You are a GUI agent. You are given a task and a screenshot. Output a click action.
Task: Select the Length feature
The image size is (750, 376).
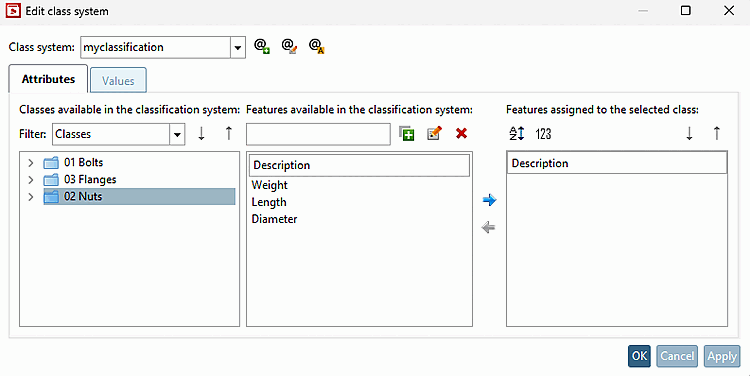(269, 202)
